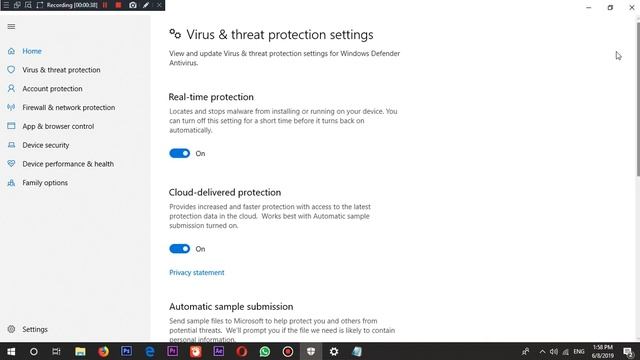Open Device security in sidebar

pos(46,145)
